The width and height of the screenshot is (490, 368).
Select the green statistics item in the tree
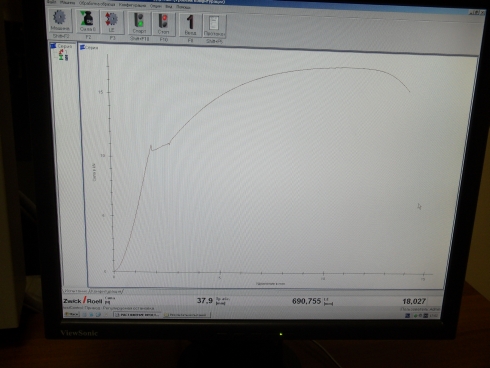(x=63, y=58)
